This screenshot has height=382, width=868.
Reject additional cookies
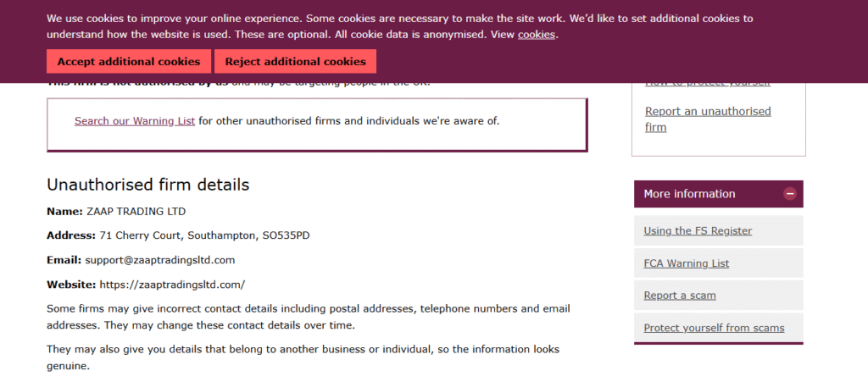pos(295,61)
